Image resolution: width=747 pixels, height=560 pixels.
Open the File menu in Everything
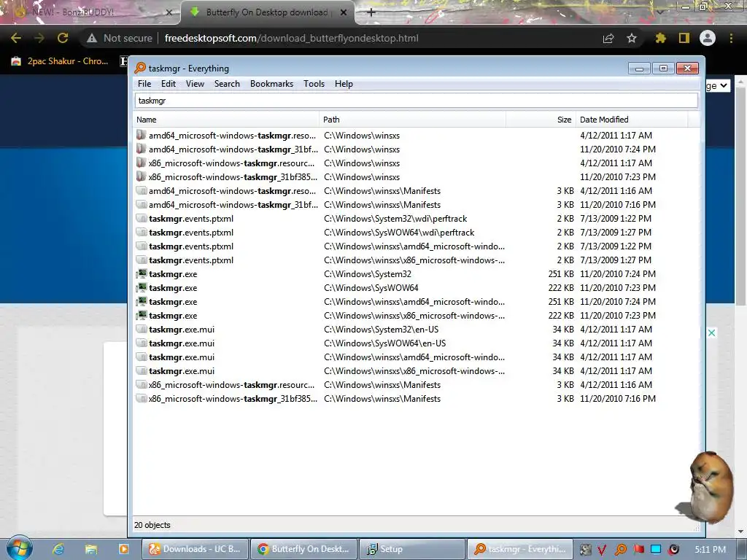click(x=144, y=84)
